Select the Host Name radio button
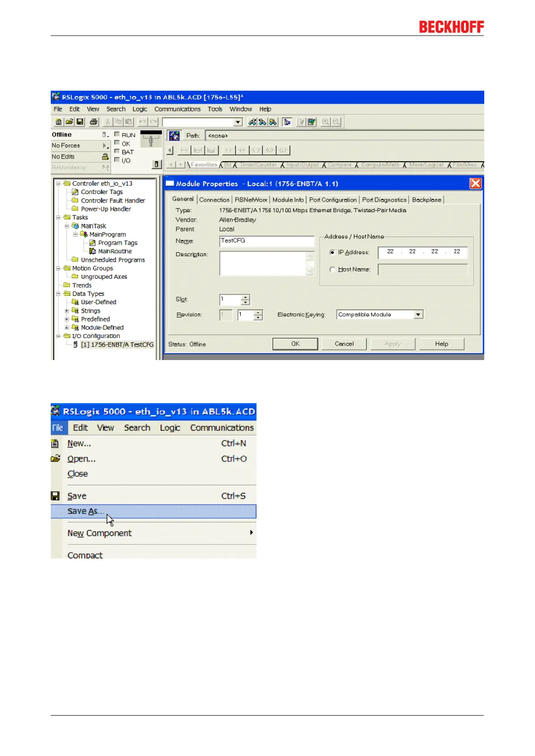 (x=332, y=269)
